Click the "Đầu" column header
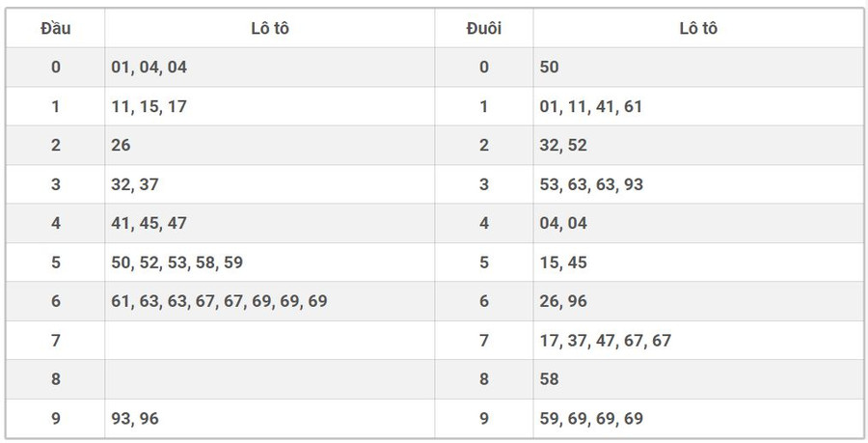The image size is (868, 443). click(x=55, y=28)
